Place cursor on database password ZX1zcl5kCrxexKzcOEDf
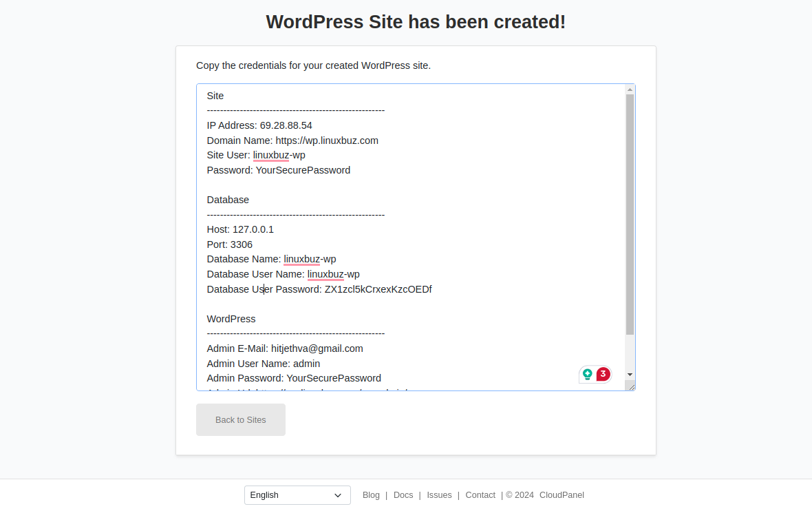The image size is (812, 511). click(378, 289)
